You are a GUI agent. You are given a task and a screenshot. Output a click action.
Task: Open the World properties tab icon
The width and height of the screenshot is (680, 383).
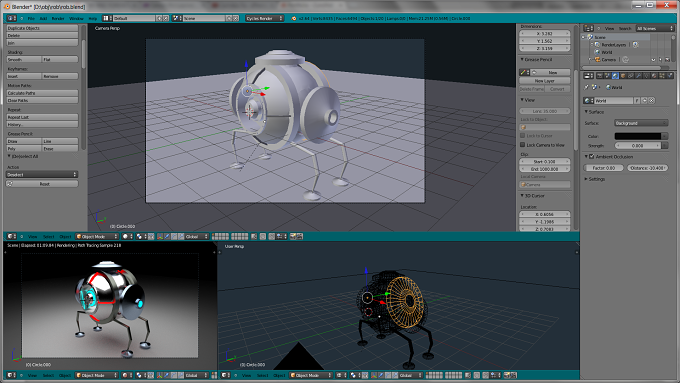615,76
